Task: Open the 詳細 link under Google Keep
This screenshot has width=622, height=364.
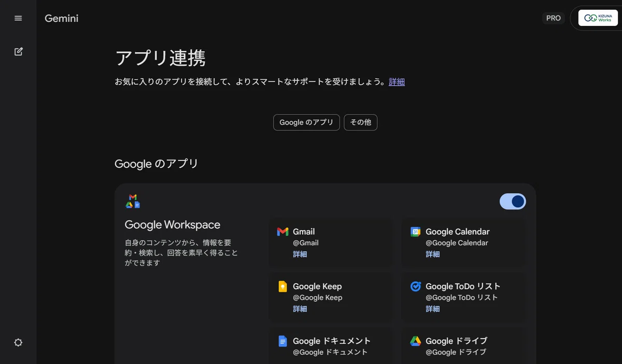Action: [300, 309]
